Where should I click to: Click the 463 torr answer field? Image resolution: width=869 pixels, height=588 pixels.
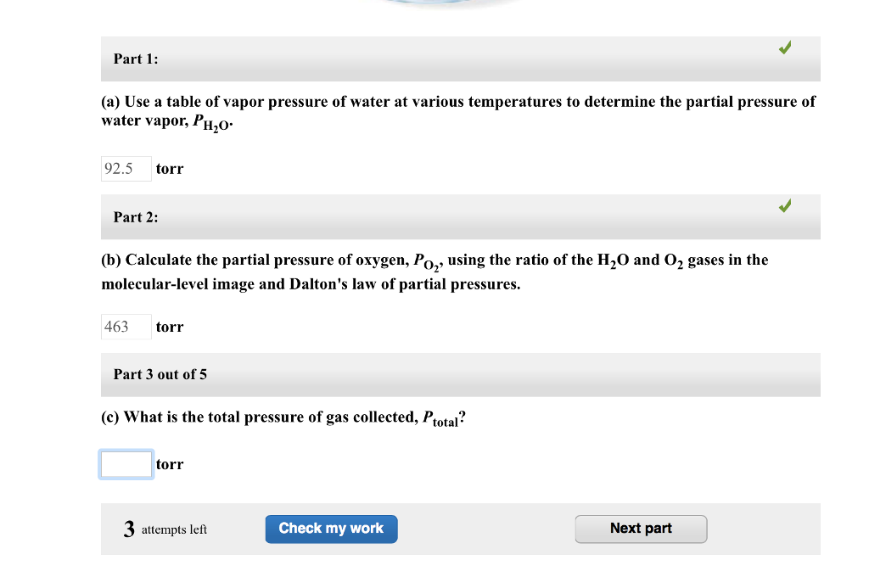126,326
